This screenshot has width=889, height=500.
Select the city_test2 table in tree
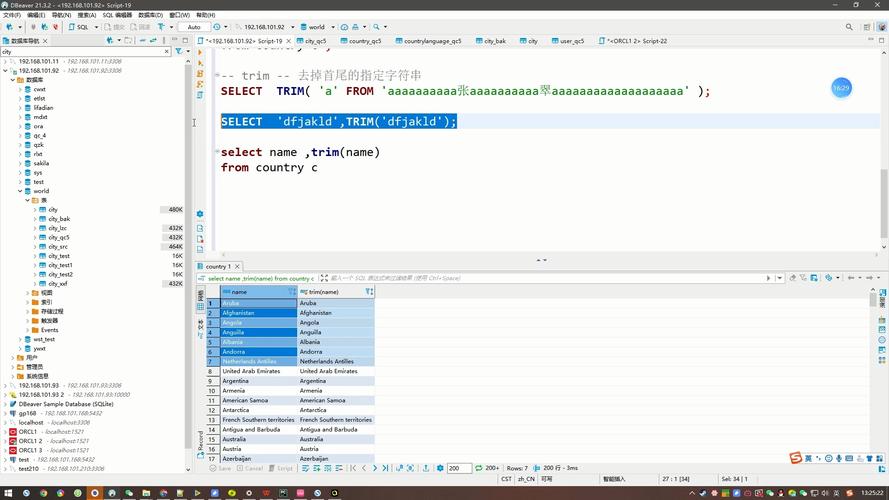(60, 274)
